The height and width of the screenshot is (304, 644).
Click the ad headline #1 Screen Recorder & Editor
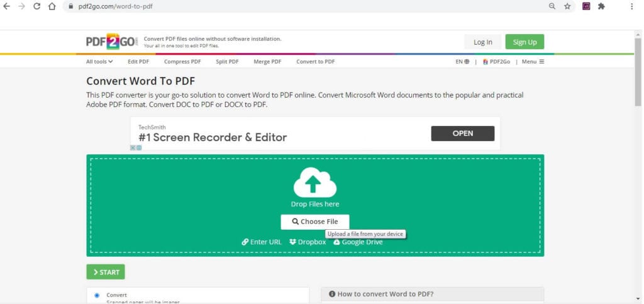213,137
